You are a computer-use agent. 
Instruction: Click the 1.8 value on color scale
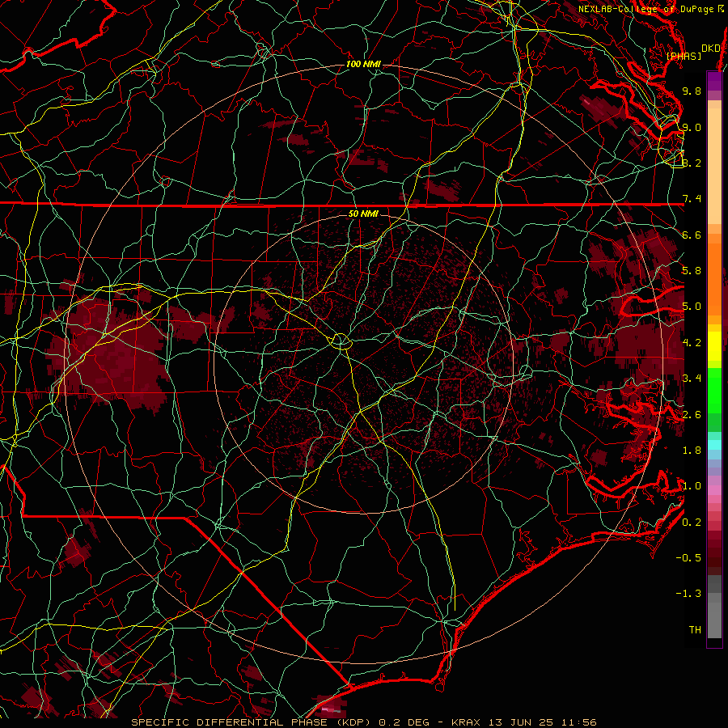point(692,451)
